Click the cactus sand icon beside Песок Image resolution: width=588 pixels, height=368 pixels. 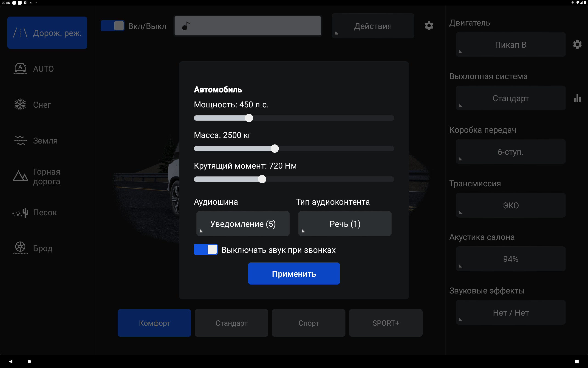20,213
